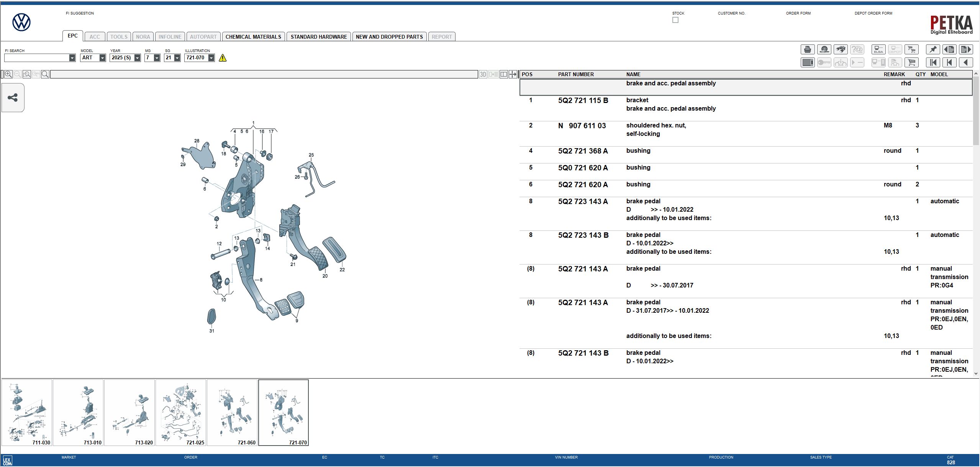Screen dimensions: 980x467
Task: Select part number 5Q2 721 620 A
Action: [x=583, y=185]
